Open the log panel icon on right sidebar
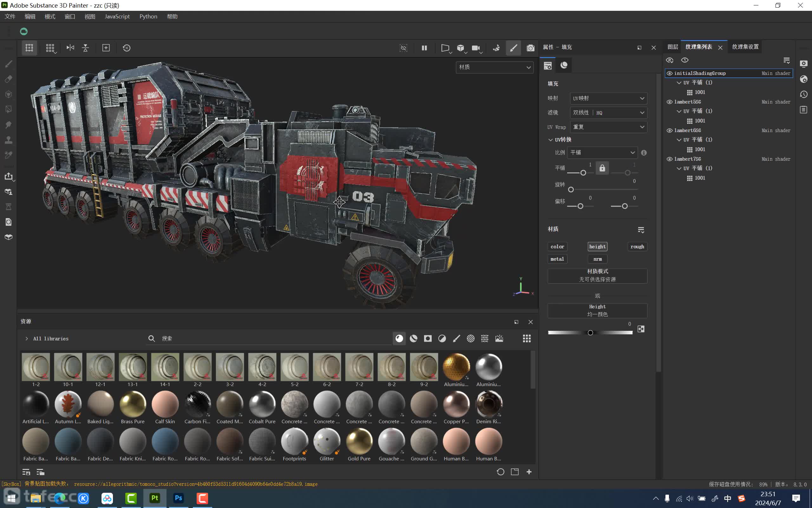Screen dimensions: 812x508 tap(804, 110)
